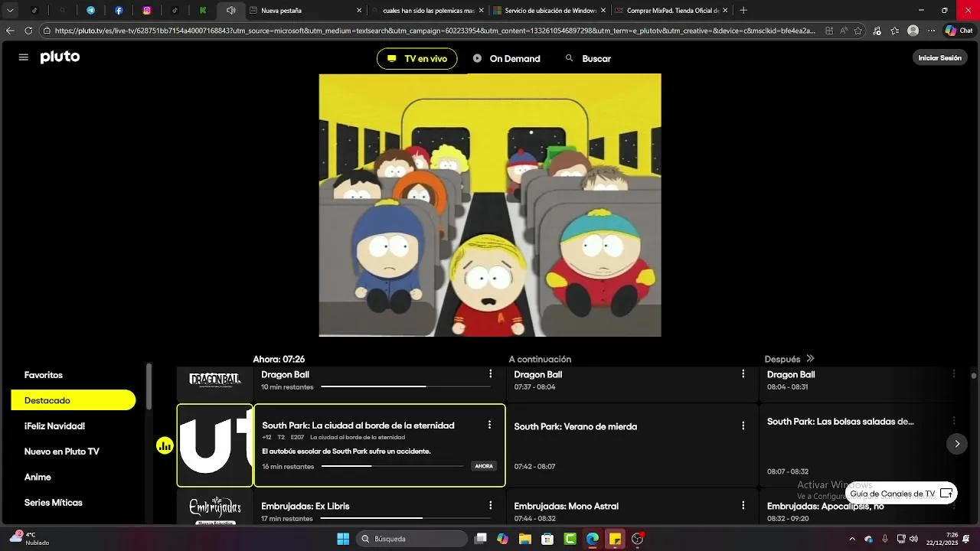980x551 pixels.
Task: Open the weather widget showing Nublado
Action: click(x=29, y=539)
